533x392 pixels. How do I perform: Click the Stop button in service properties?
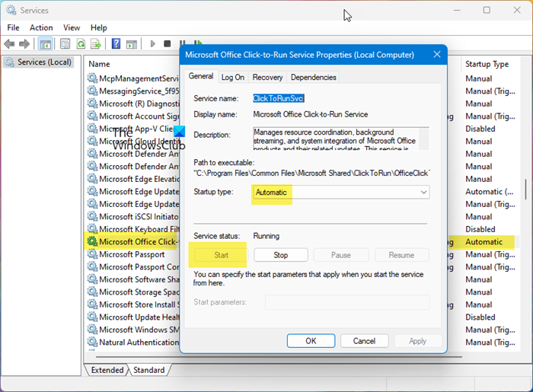[x=281, y=255]
